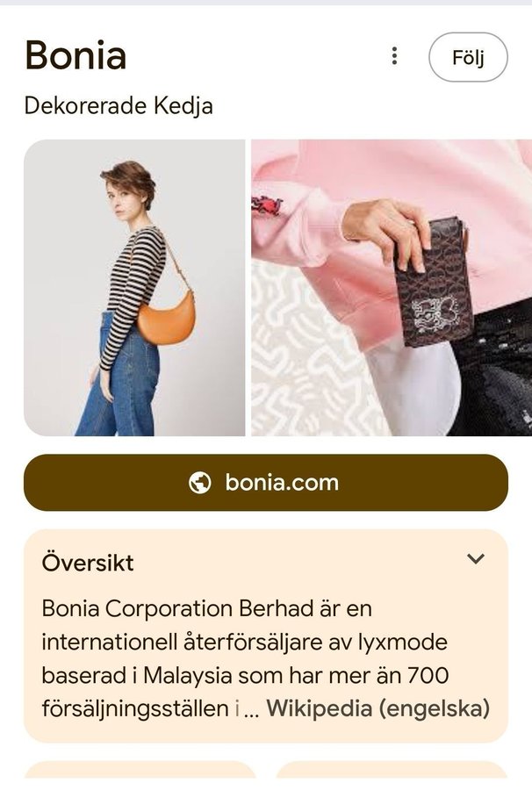Image resolution: width=532 pixels, height=790 pixels.
Task: Open the three-dot more options menu
Action: click(x=394, y=56)
